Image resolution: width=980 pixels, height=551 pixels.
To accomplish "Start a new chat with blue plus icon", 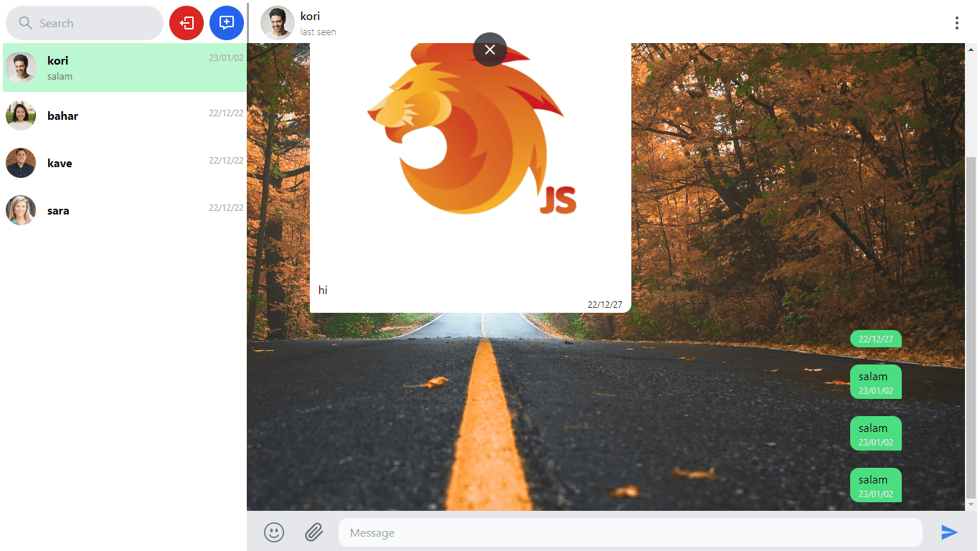I will point(227,23).
